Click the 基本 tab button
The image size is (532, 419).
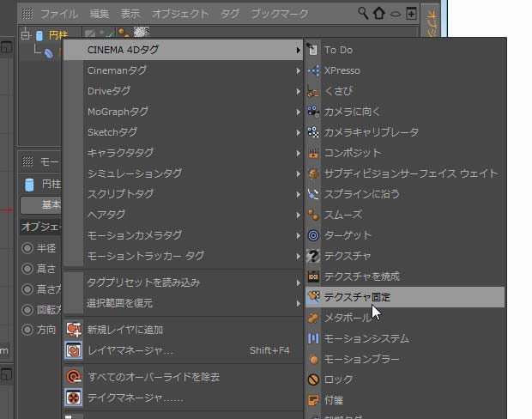pyautogui.click(x=40, y=204)
